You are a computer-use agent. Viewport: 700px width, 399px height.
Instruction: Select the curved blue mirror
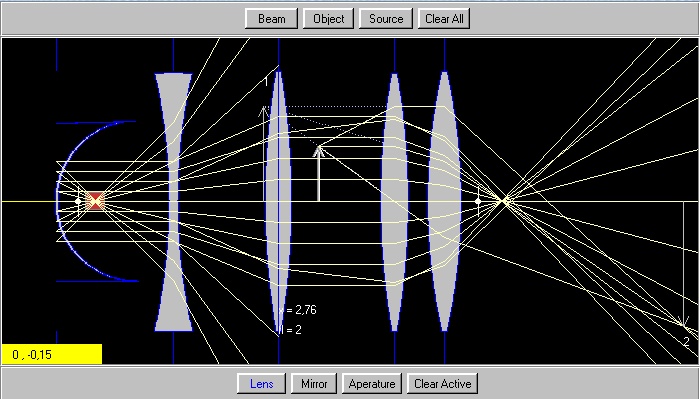96,201
